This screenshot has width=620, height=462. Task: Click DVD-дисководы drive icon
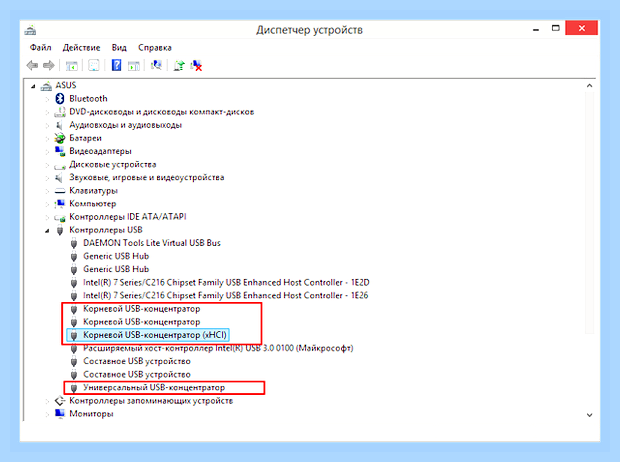click(60, 112)
